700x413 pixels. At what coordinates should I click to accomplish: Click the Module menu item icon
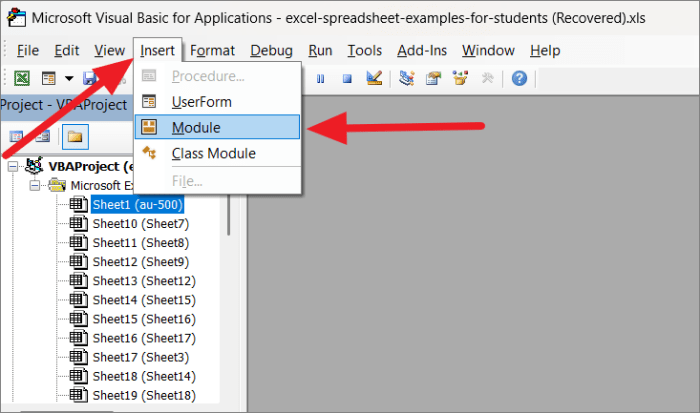[x=149, y=127]
